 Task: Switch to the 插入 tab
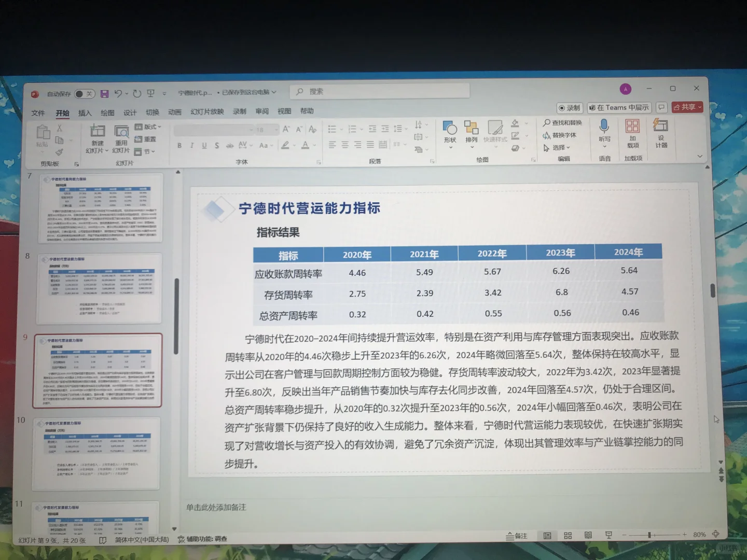(x=85, y=113)
